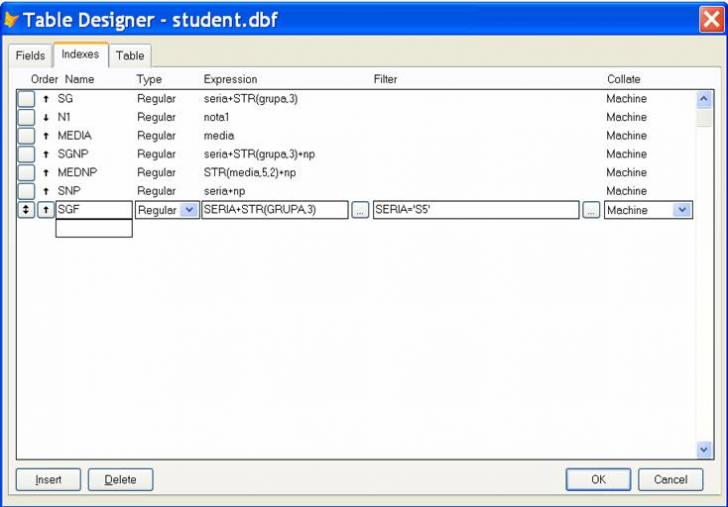Open filter builder button next to SERIA='S5'
The width and height of the screenshot is (728, 507).
click(x=591, y=210)
